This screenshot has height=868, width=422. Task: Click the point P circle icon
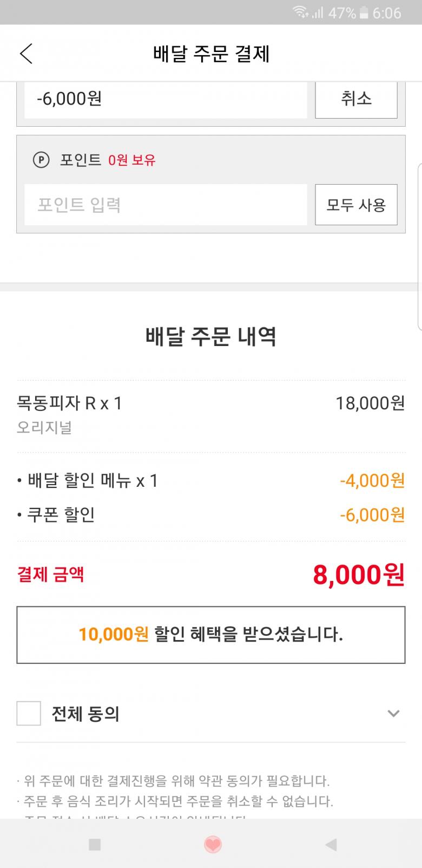click(x=41, y=160)
